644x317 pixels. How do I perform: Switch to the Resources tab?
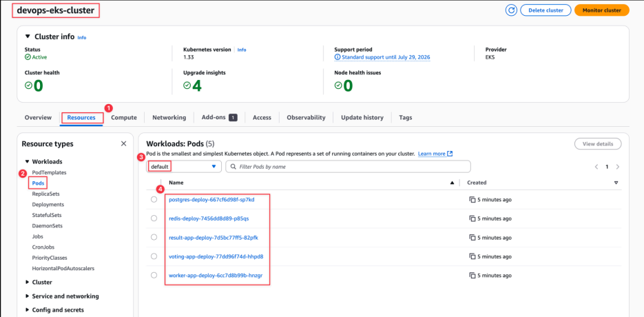[x=81, y=118]
